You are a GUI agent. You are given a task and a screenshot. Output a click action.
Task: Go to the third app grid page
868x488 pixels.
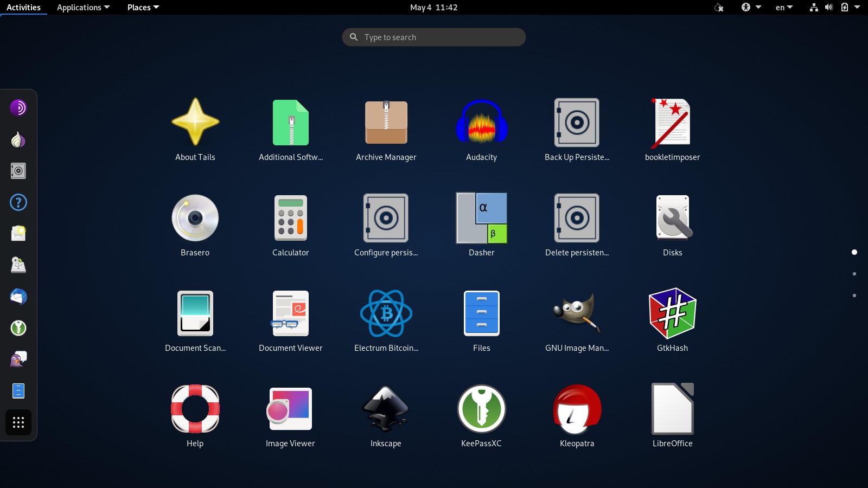[x=854, y=296]
